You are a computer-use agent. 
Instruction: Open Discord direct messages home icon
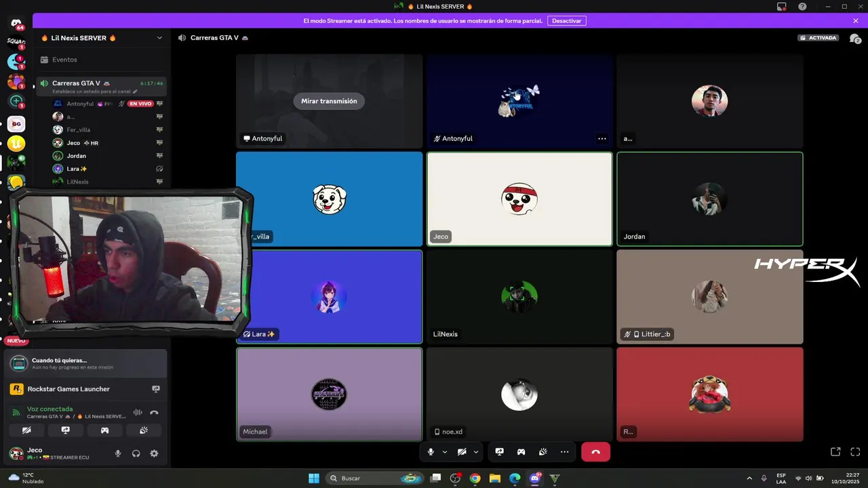click(16, 24)
